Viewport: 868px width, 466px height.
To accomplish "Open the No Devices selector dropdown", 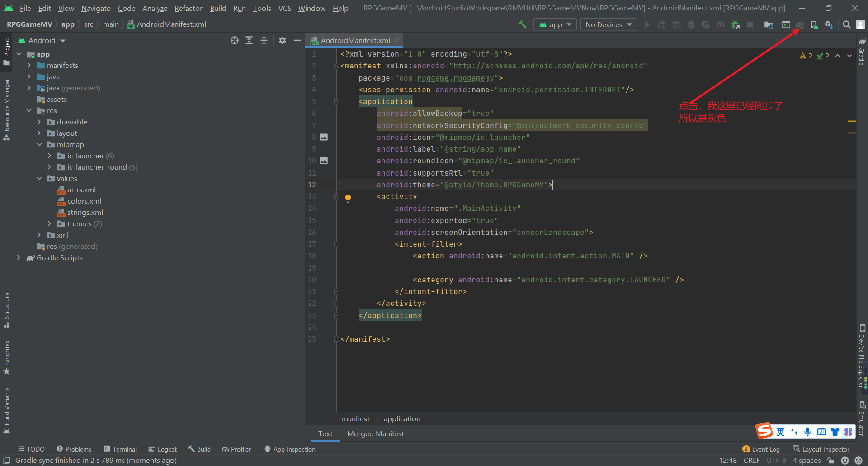I will (x=609, y=24).
